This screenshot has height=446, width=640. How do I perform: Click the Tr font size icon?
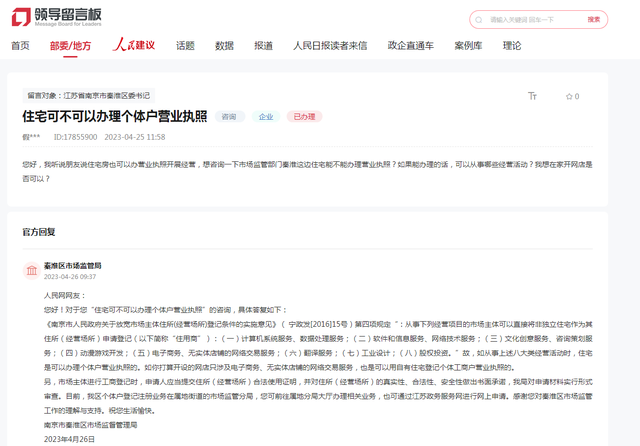tap(532, 96)
